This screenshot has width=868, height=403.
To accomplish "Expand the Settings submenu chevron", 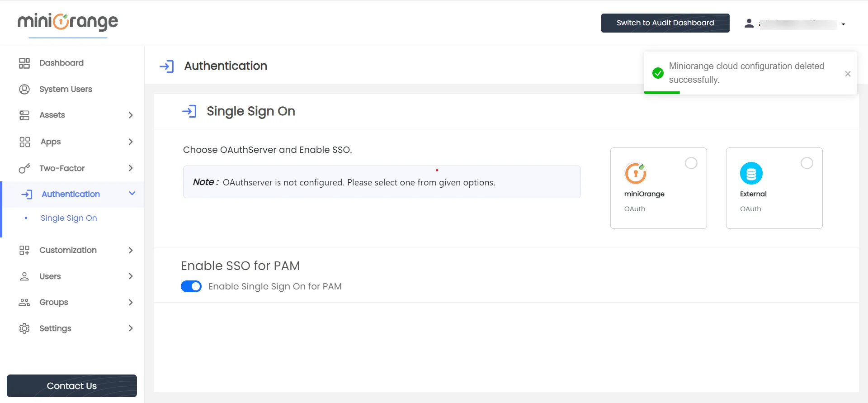I will tap(131, 328).
